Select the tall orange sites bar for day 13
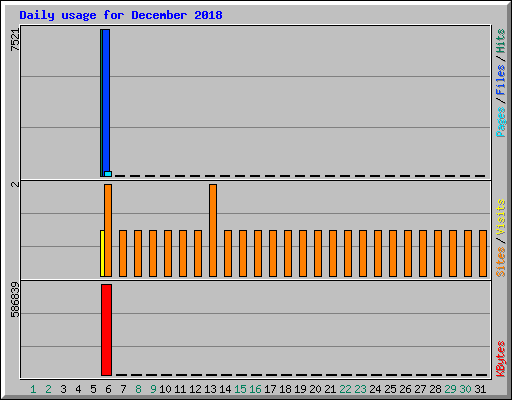 click(213, 230)
